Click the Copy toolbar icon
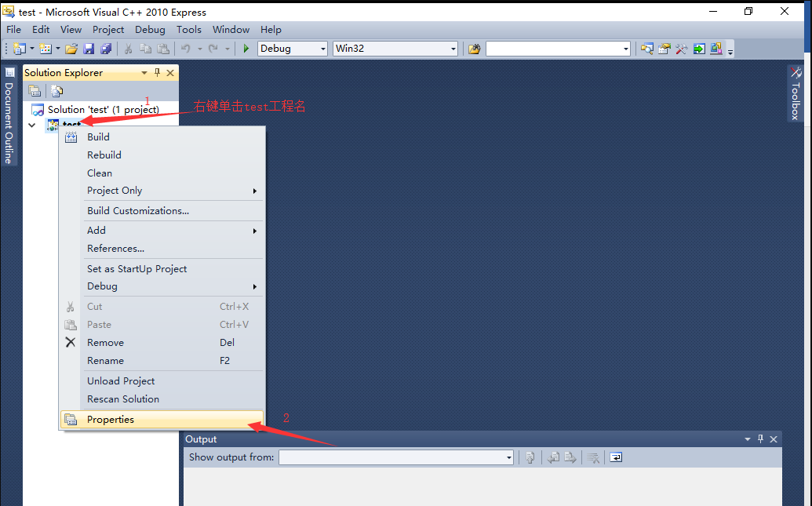This screenshot has height=506, width=812. click(145, 49)
